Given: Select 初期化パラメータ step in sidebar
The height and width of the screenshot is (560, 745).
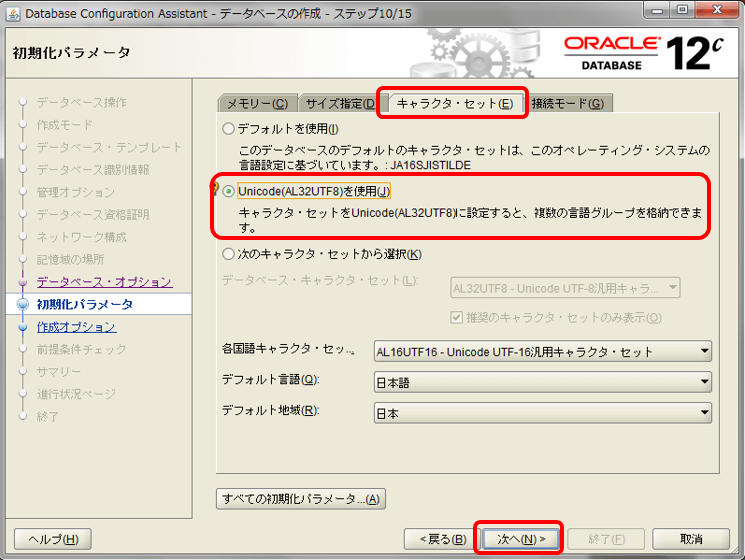Looking at the screenshot, I should click(x=85, y=304).
